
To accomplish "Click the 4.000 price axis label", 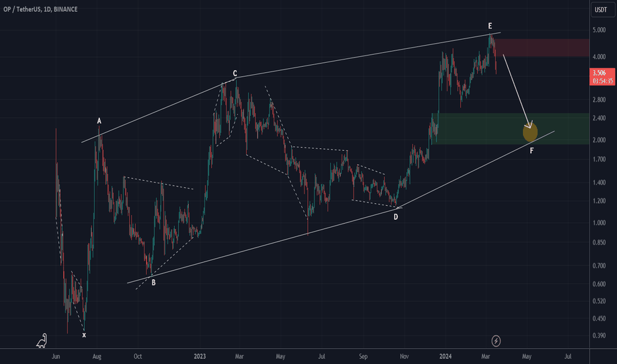I will click(599, 57).
